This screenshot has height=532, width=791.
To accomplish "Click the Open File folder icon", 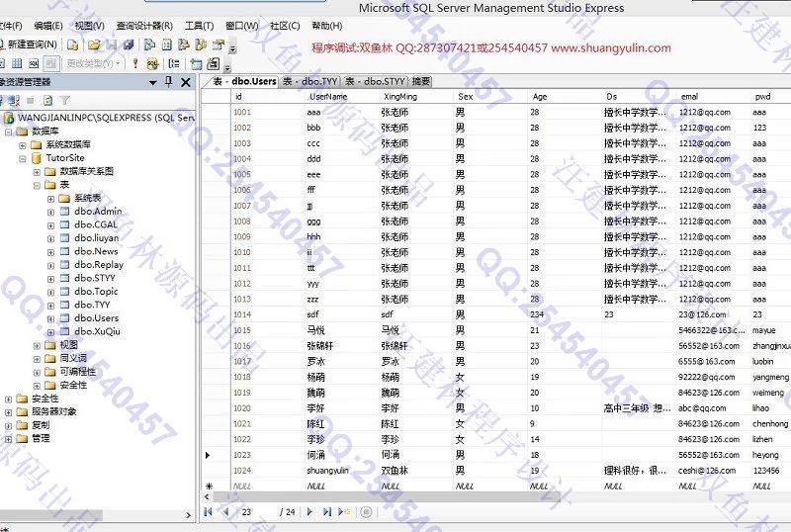I will point(94,44).
